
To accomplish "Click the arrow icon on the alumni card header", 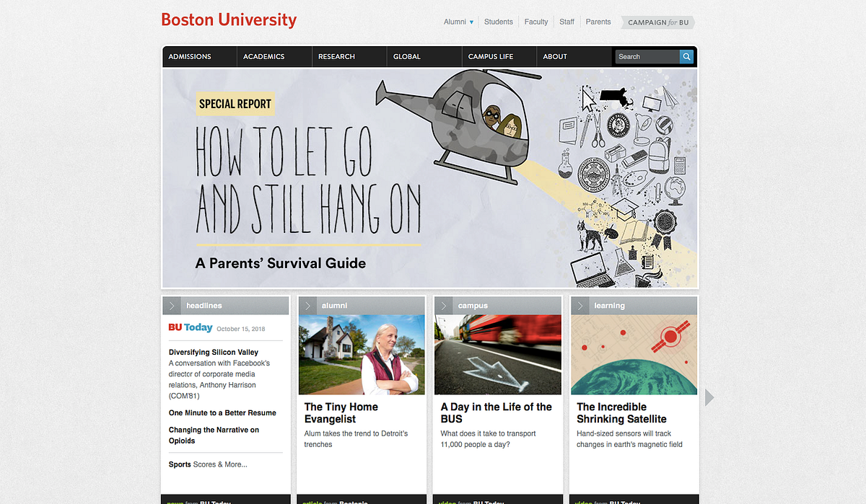I will (307, 305).
